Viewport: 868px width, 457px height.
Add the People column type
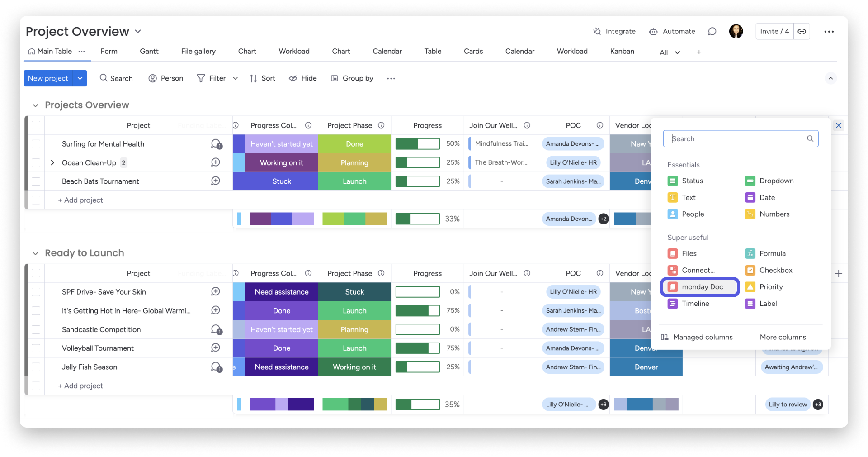click(686, 214)
